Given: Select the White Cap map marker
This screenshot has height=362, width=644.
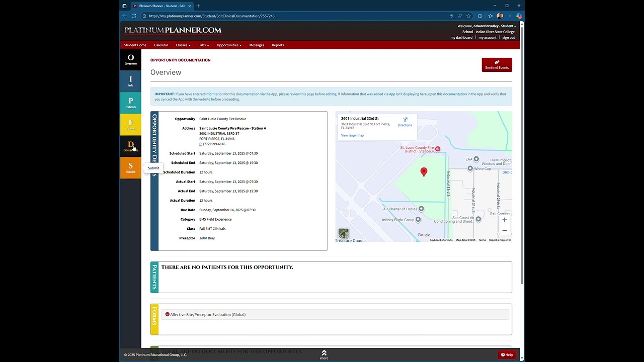Looking at the screenshot, I should click(x=470, y=168).
